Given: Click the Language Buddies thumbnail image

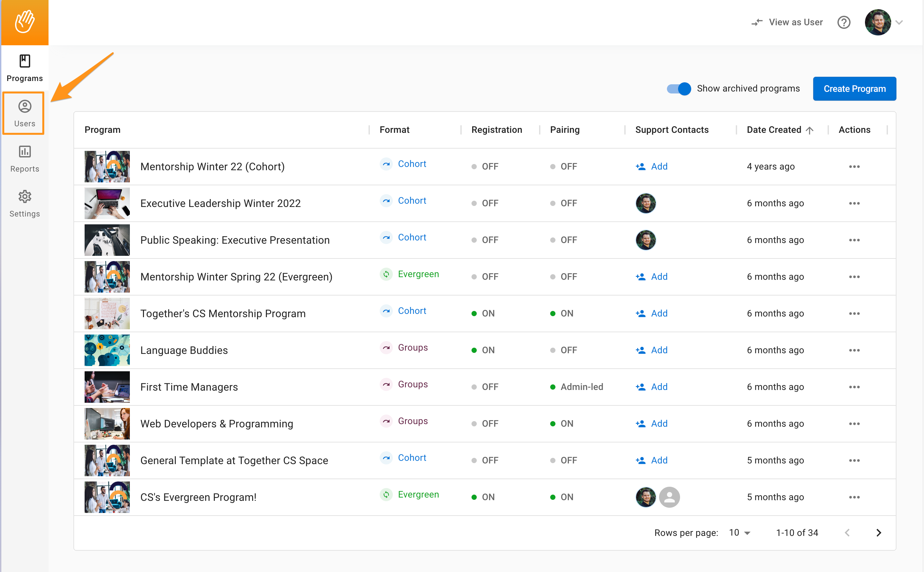Looking at the screenshot, I should point(107,350).
